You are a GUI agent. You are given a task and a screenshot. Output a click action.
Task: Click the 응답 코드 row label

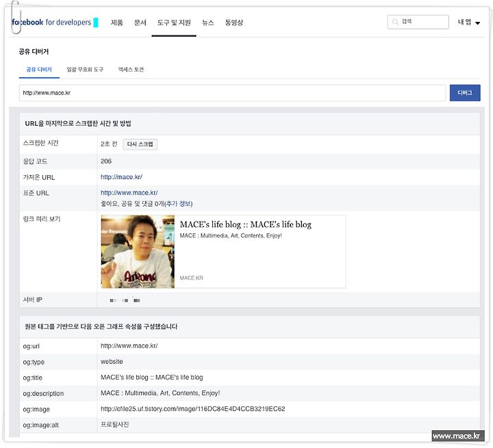pos(35,161)
